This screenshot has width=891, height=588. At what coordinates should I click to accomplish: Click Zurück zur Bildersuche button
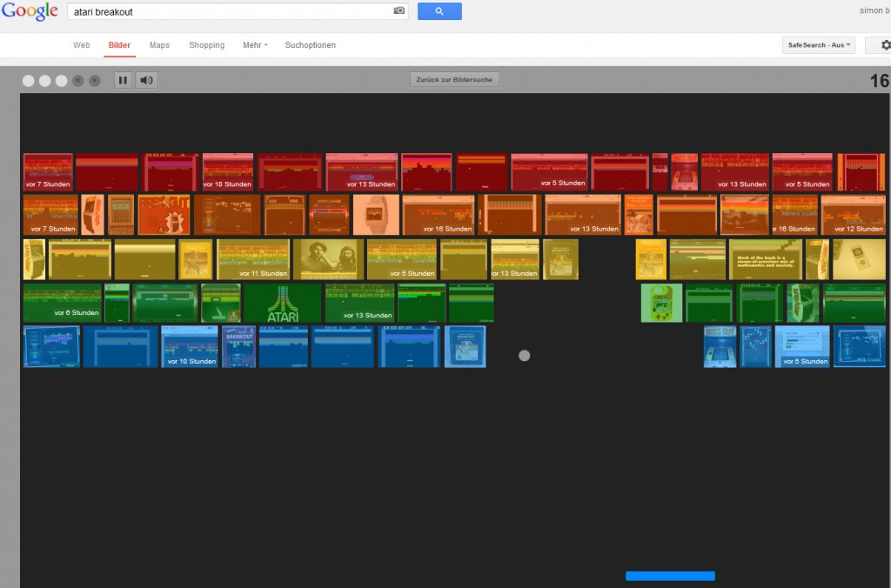coord(454,80)
